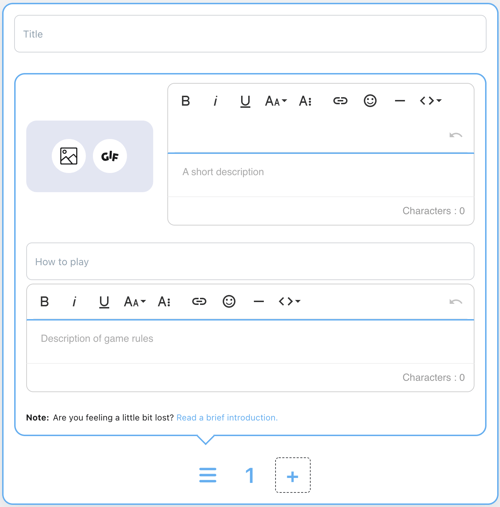Toggle bold in short description toolbar
The height and width of the screenshot is (507, 500).
point(186,101)
